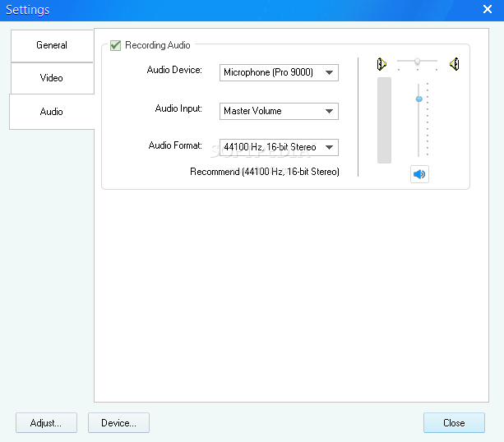Click the right speaker balance icon

click(x=455, y=64)
